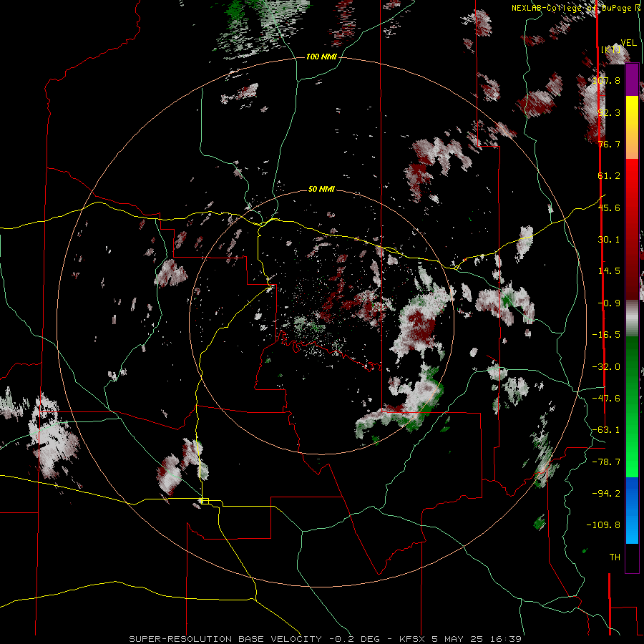644x644 pixels.
Task: Click the gray near-zero segment of color bar
Action: point(632,318)
